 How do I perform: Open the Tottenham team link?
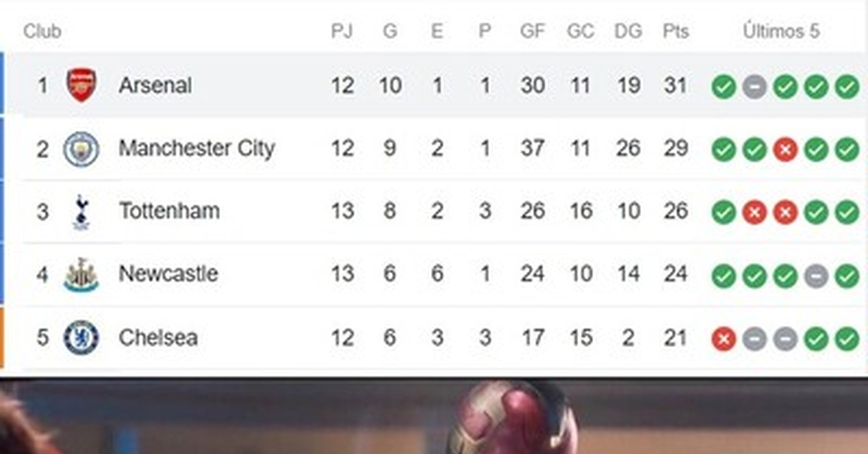(170, 211)
